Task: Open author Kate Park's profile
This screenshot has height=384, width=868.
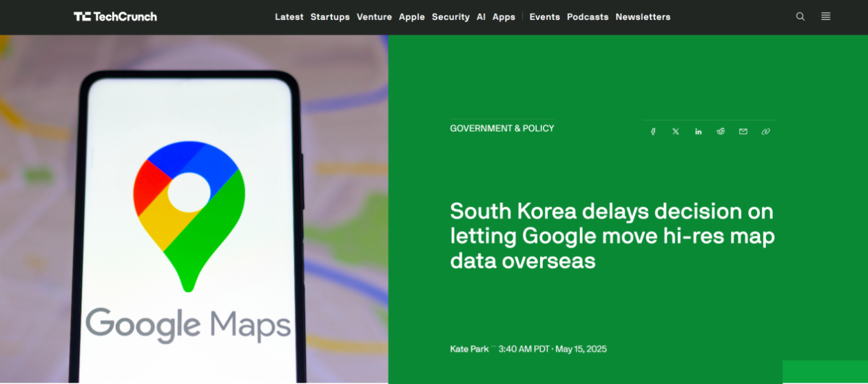Action: click(x=469, y=349)
